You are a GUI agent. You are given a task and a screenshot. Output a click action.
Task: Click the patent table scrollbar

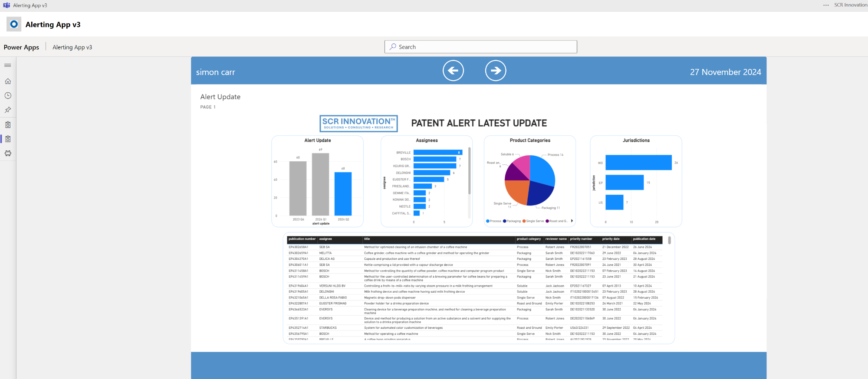(669, 240)
